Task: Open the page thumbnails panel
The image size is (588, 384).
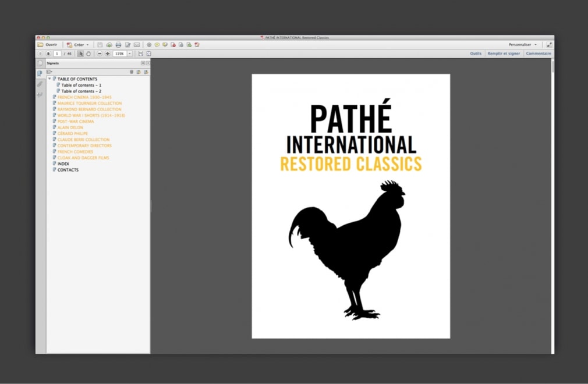Action: (x=40, y=63)
